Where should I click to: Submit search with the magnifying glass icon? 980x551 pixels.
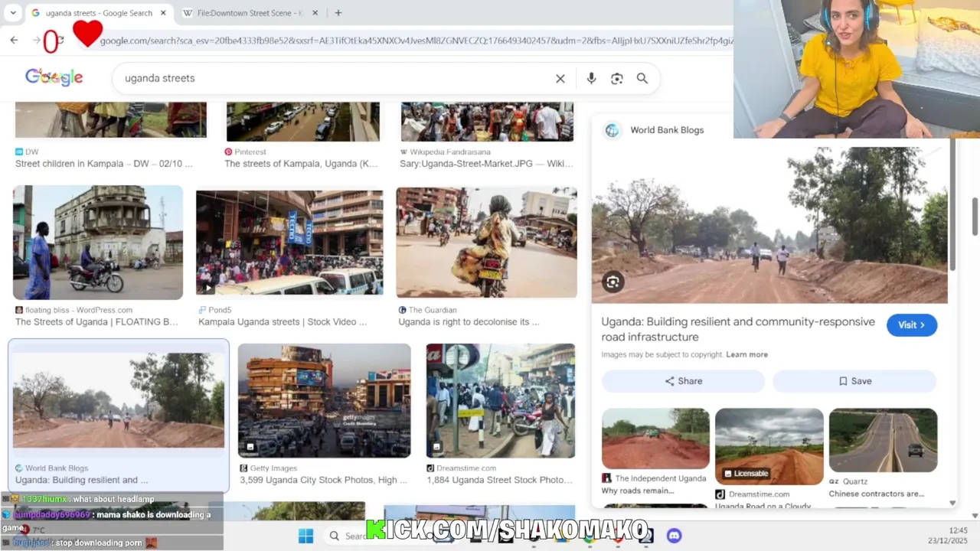[642, 79]
